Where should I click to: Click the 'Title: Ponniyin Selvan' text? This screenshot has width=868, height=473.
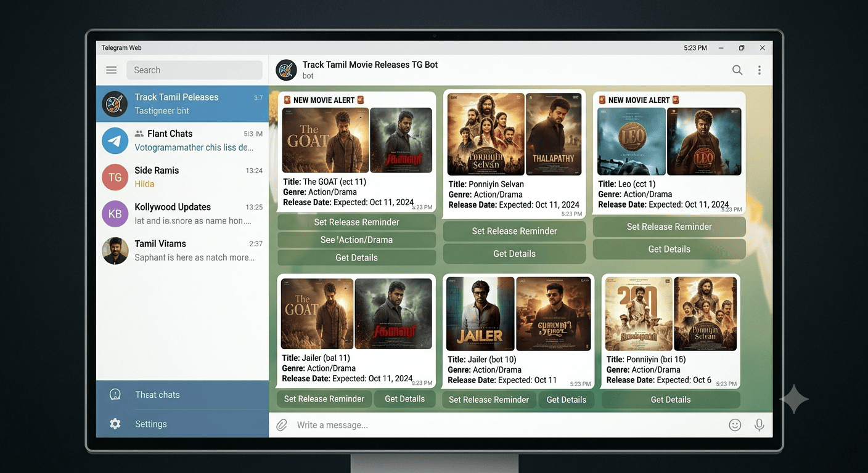tap(486, 184)
